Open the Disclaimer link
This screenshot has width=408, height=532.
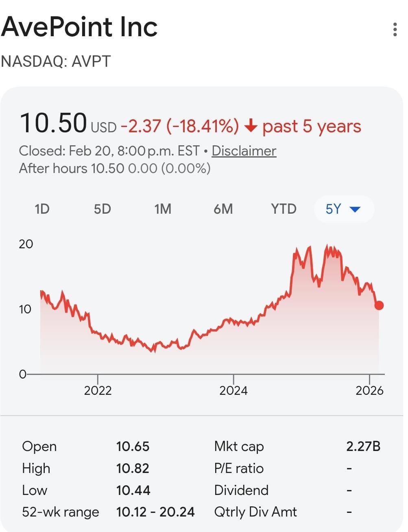click(244, 151)
